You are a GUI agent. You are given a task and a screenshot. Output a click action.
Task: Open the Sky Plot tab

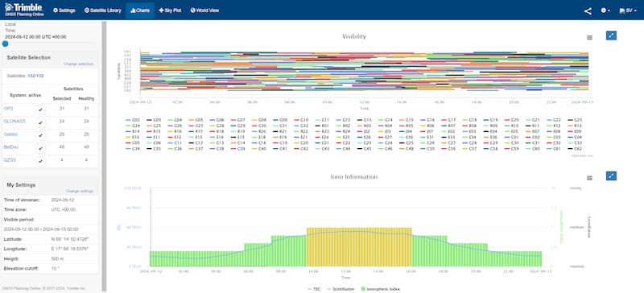point(170,10)
